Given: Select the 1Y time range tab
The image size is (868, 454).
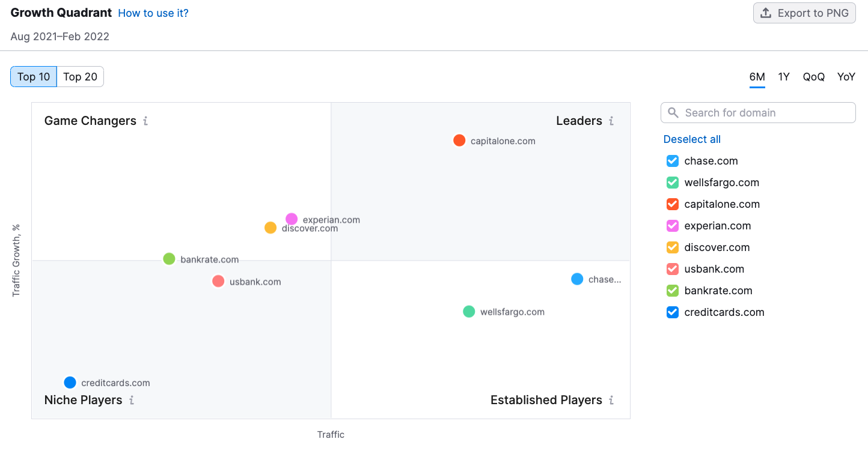Looking at the screenshot, I should (784, 77).
